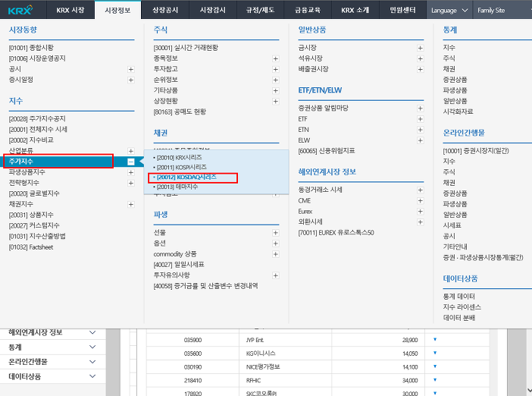Expand the 채권지수 plus icon
532x396 pixels.
[130, 205]
